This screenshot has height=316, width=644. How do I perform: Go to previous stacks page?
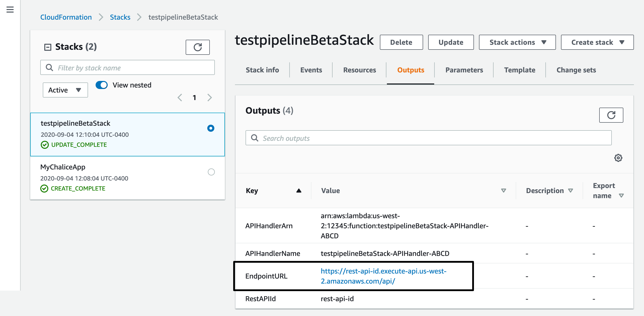(180, 98)
